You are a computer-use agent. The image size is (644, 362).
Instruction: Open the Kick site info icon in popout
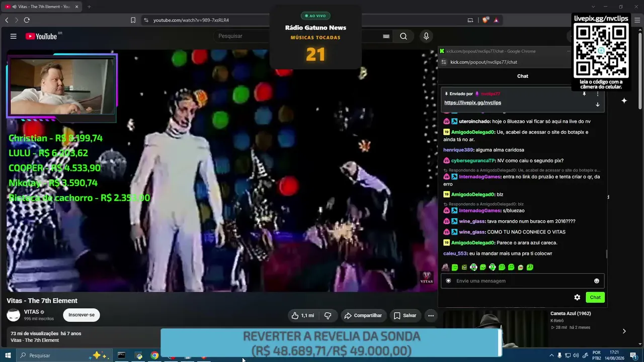pos(444,62)
